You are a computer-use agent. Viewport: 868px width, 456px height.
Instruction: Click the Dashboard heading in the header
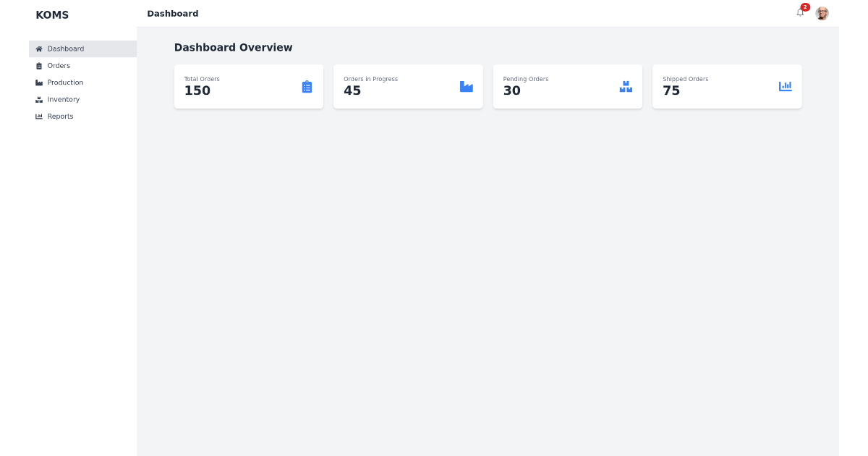point(172,13)
